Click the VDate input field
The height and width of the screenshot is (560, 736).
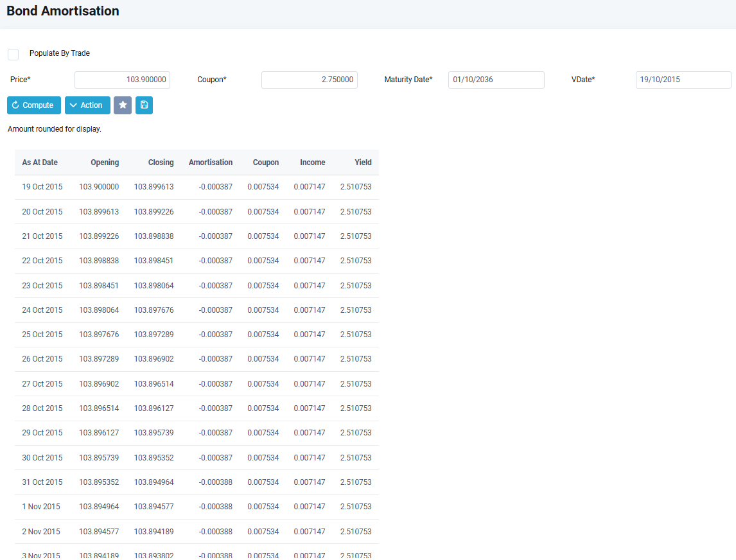683,80
